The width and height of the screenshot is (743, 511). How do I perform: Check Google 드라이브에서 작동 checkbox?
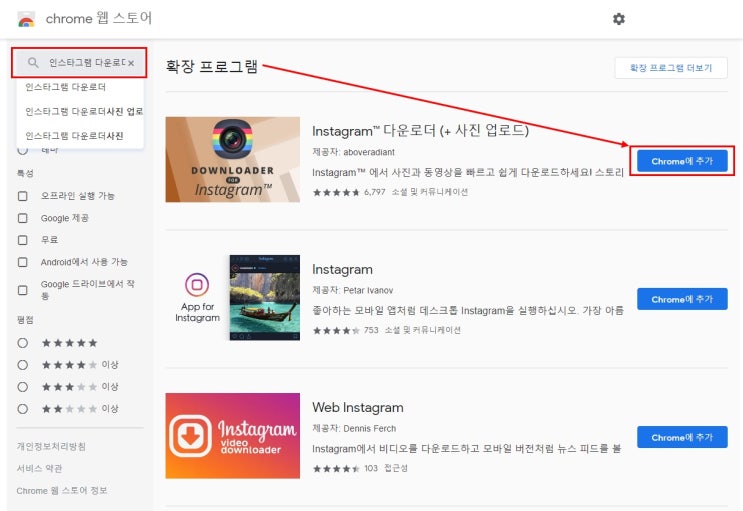coord(22,290)
